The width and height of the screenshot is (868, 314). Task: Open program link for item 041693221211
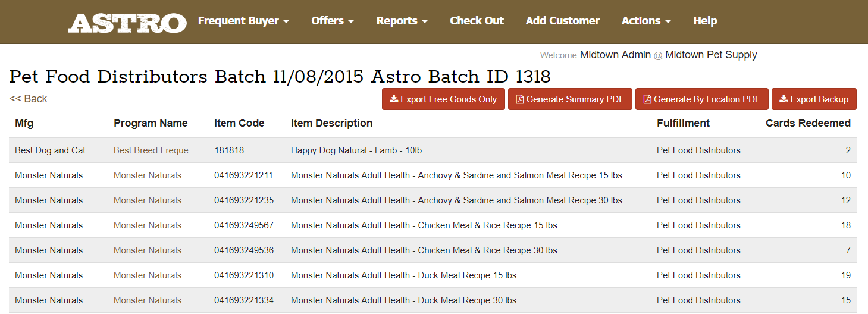click(x=152, y=175)
